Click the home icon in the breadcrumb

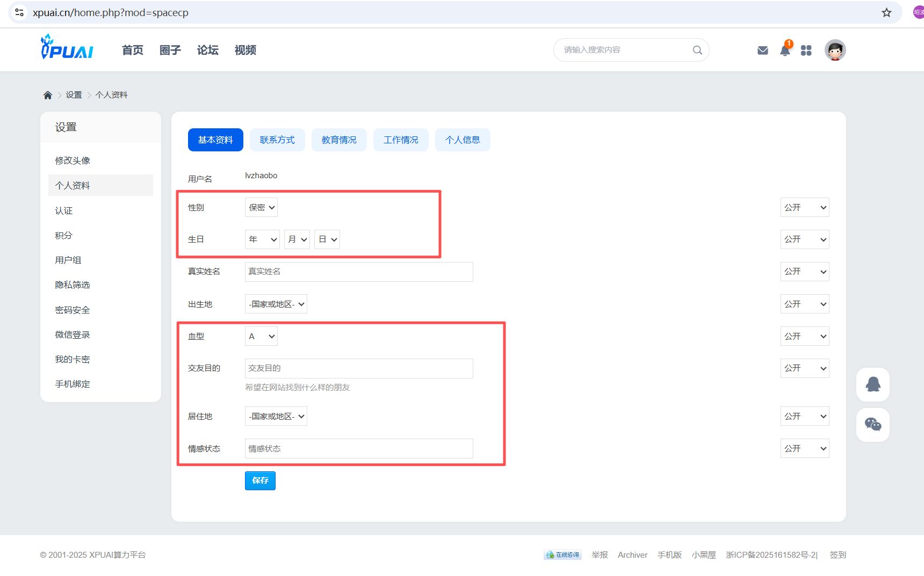47,94
